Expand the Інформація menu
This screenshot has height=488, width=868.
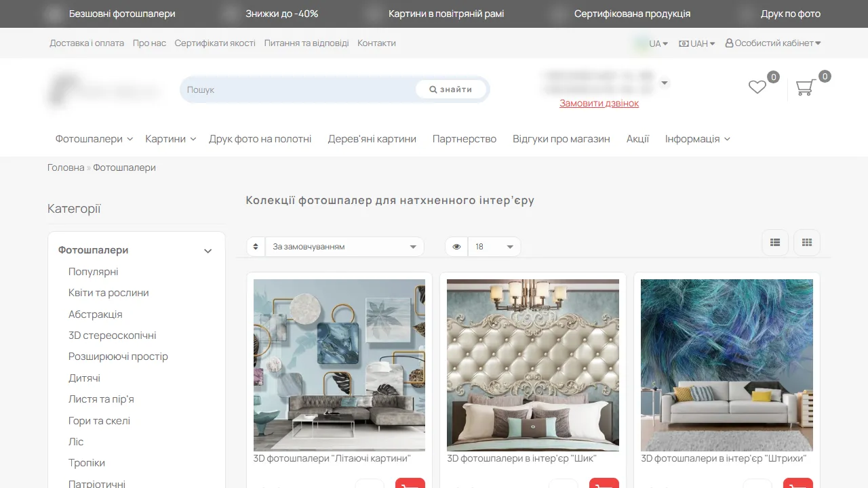(698, 139)
